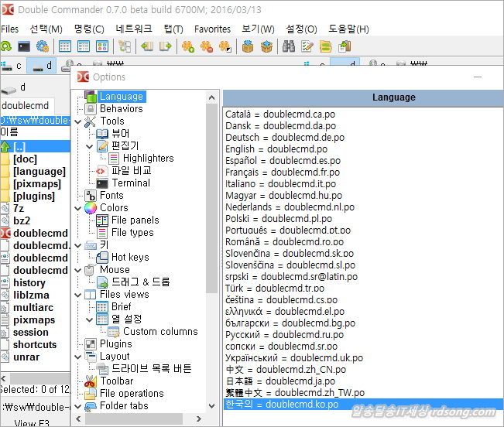Click the terminal icon in the toolbar
This screenshot has width=504, height=427.
[x=24, y=47]
